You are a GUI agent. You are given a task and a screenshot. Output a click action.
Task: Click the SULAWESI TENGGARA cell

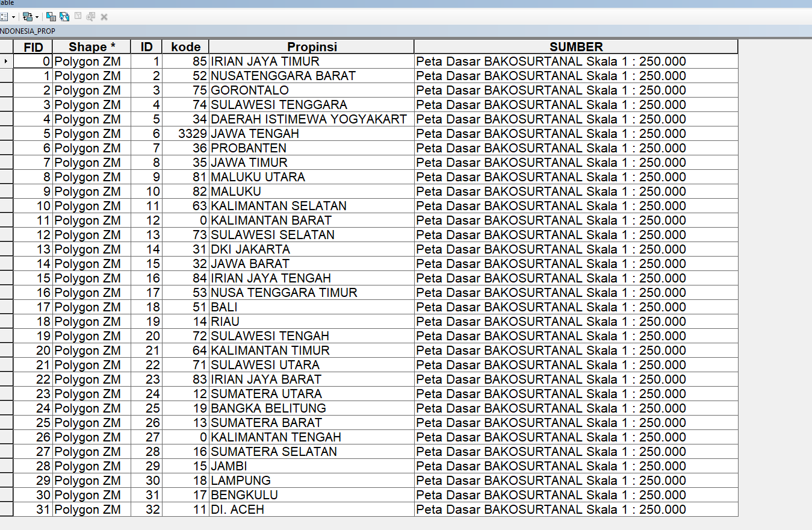pos(312,105)
